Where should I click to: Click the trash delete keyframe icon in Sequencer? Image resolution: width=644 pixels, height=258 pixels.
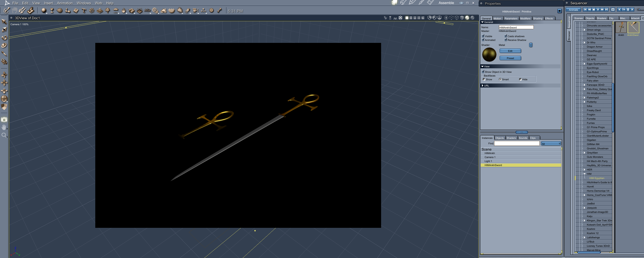(628, 9)
